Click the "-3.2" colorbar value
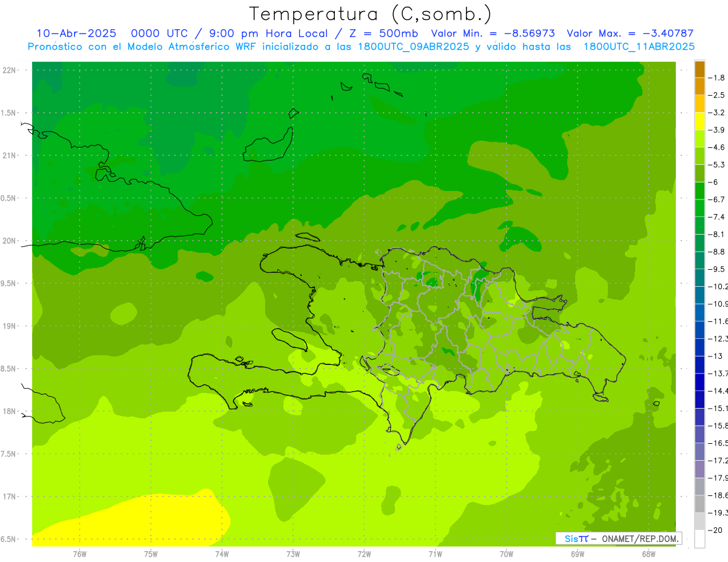Viewport: 728px width, 562px height. (x=717, y=113)
